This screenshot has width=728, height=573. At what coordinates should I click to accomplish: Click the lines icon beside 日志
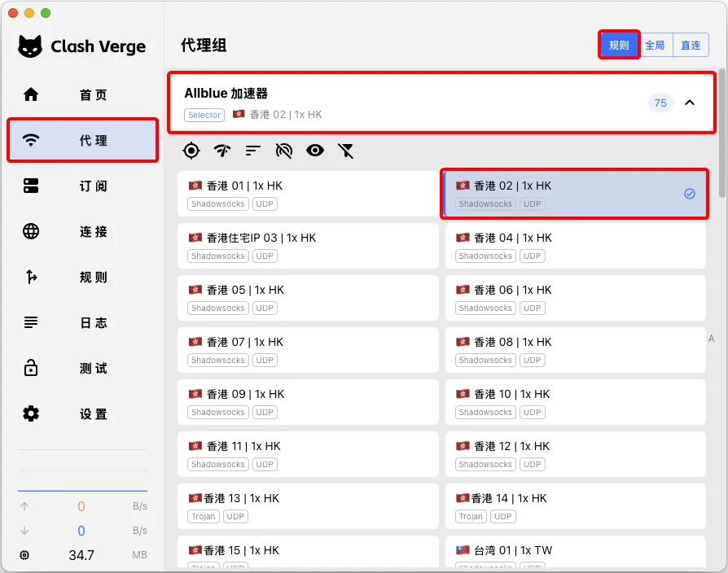(x=31, y=322)
